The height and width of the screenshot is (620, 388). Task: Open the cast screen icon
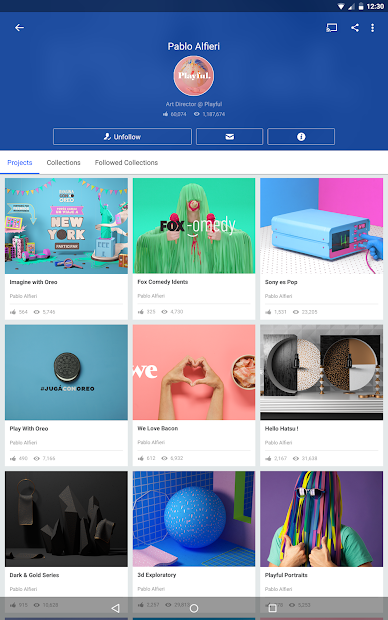[x=331, y=28]
